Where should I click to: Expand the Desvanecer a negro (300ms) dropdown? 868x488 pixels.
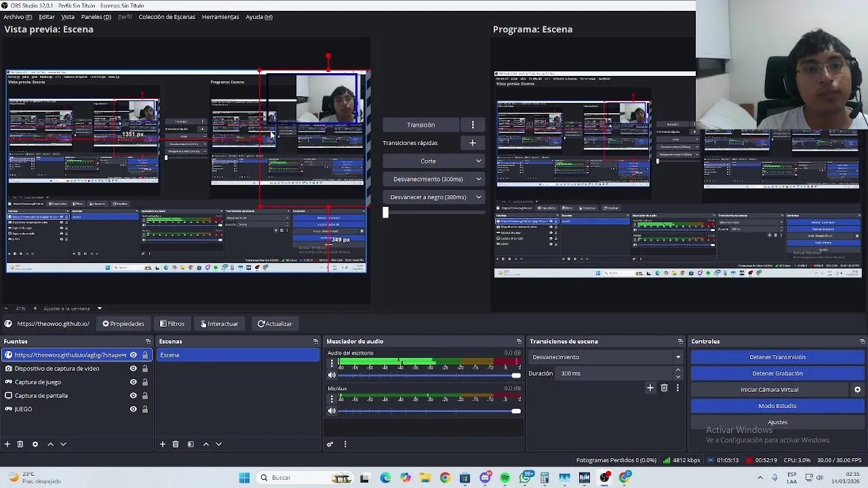[x=478, y=197]
